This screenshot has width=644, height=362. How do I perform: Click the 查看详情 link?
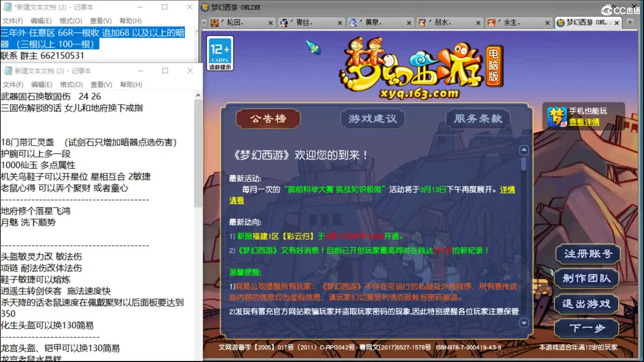[x=584, y=122]
